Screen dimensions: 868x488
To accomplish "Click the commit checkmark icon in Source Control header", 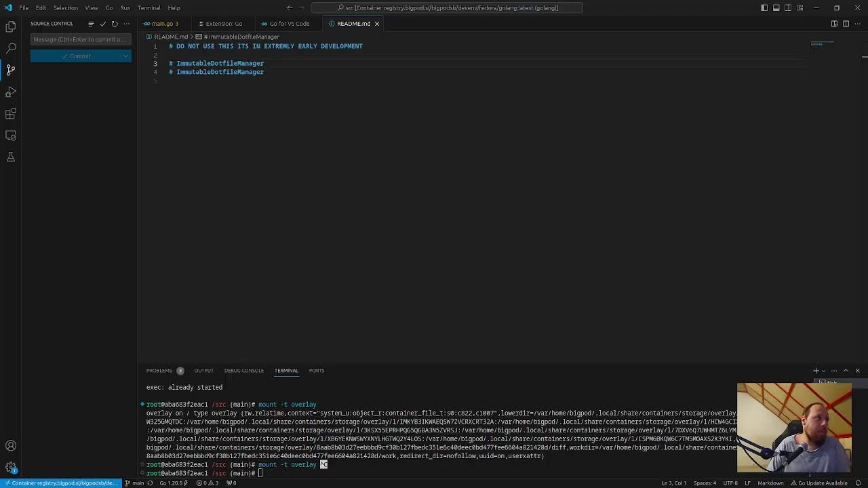I will point(103,24).
